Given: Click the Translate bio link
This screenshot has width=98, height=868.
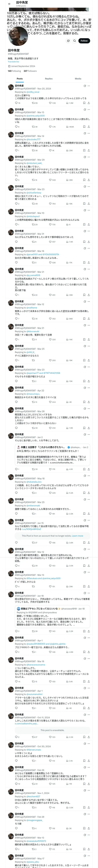Looking at the screenshot, I should pyautogui.click(x=14, y=62).
